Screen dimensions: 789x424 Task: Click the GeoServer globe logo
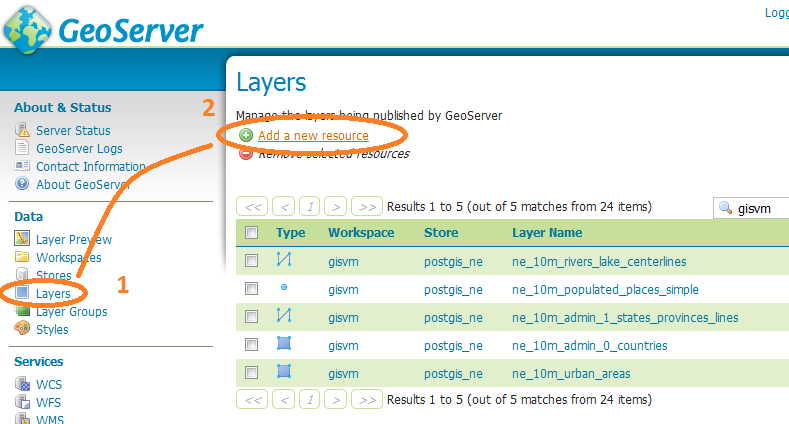tap(27, 30)
